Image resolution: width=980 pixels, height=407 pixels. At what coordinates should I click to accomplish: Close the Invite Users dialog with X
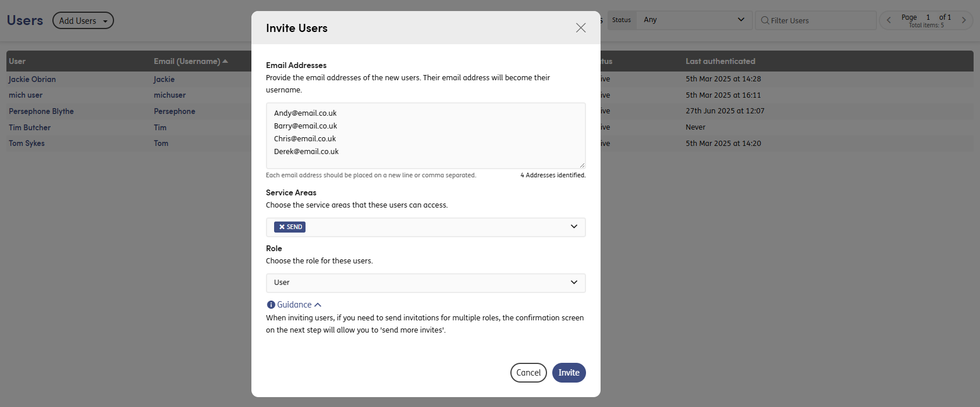tap(581, 28)
